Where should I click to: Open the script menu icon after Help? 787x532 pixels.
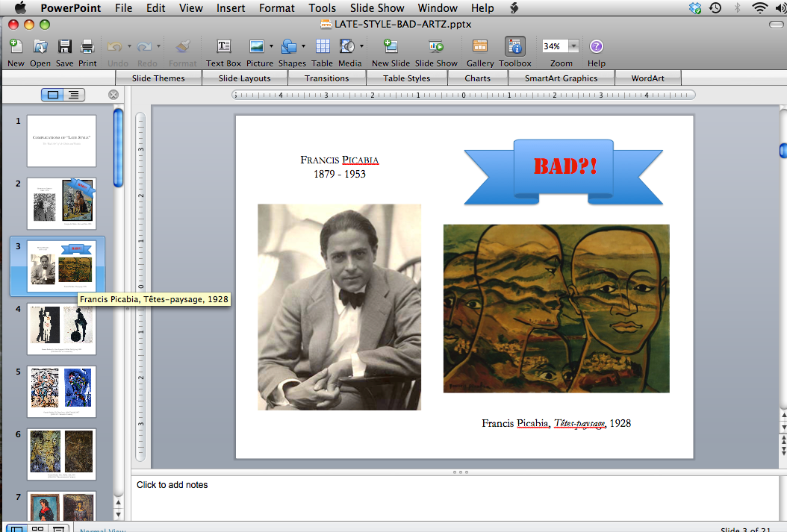pos(514,8)
